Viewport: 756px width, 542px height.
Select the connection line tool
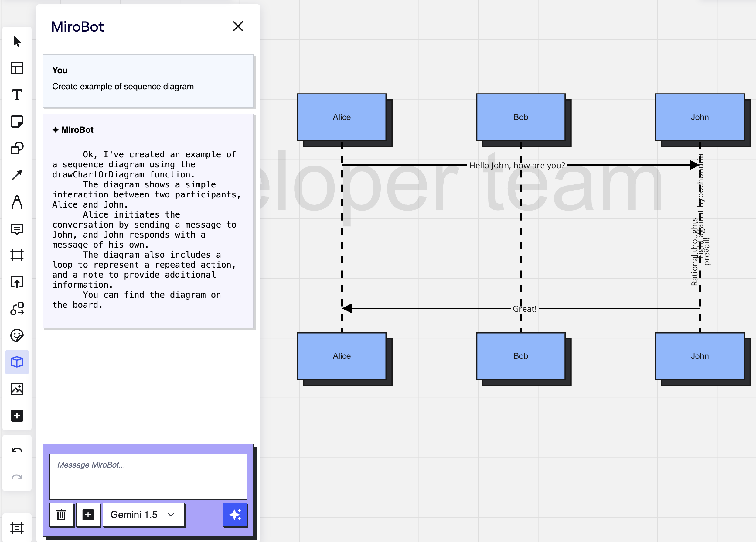17,175
